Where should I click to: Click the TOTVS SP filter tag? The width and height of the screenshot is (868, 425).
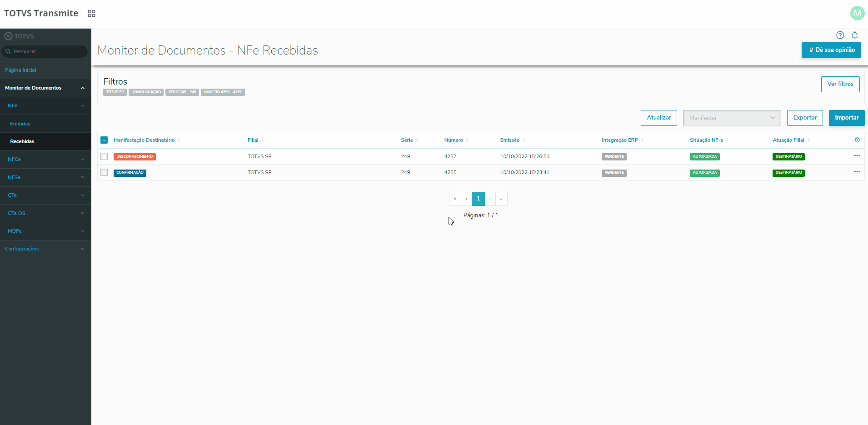[x=115, y=92]
